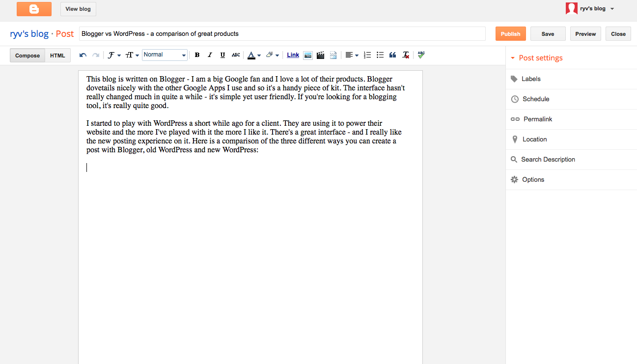
Task: Switch to Compose editing mode
Action: (x=28, y=56)
